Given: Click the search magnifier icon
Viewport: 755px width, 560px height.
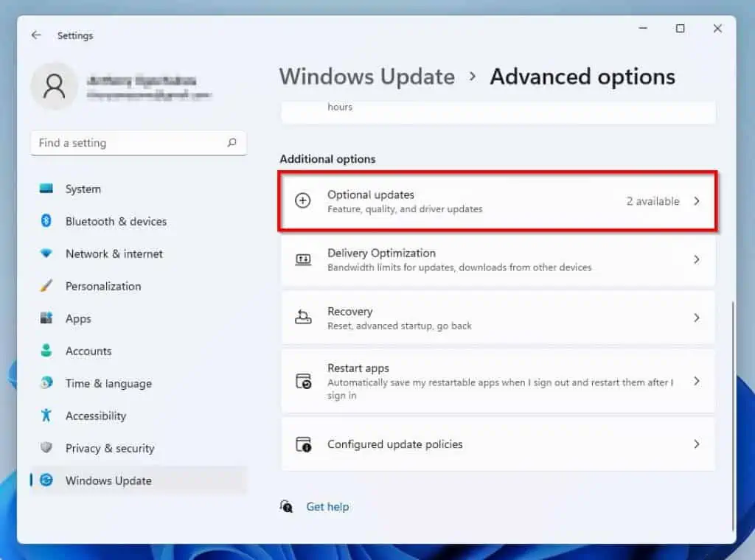Looking at the screenshot, I should click(232, 142).
